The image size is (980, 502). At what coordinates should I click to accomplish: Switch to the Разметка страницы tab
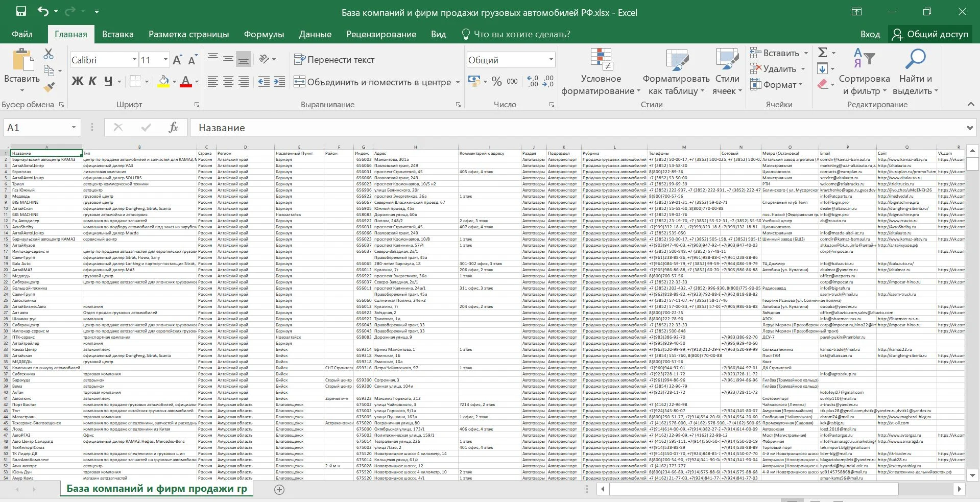pyautogui.click(x=188, y=34)
